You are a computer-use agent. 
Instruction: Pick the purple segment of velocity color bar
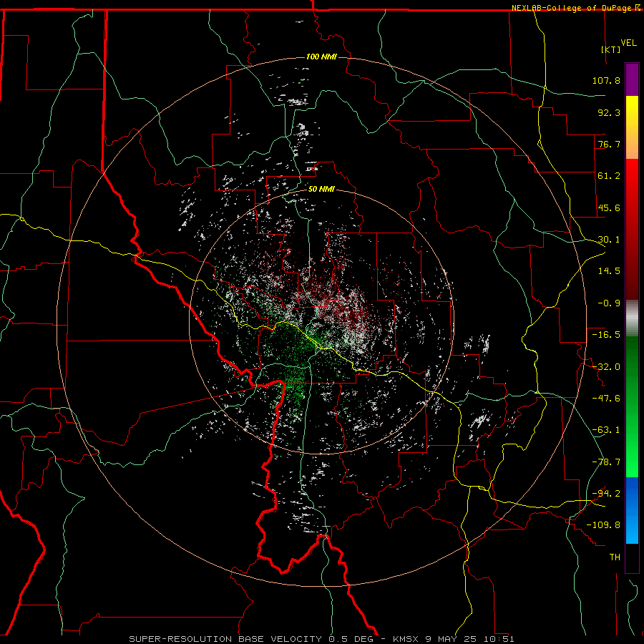click(x=632, y=79)
